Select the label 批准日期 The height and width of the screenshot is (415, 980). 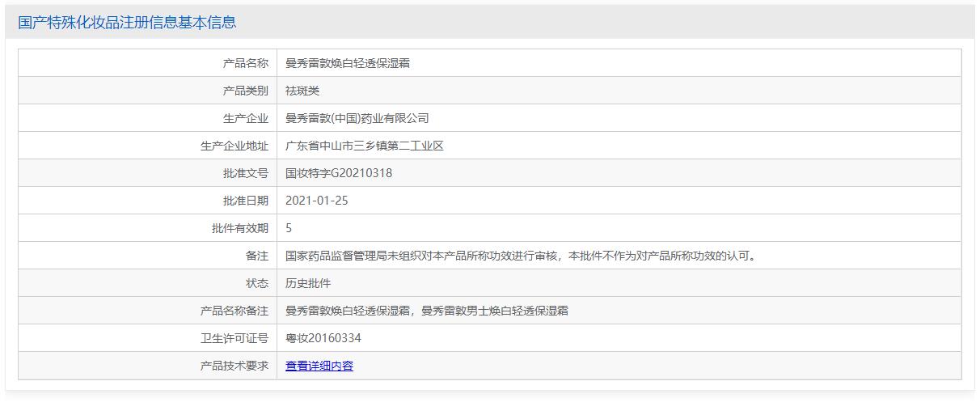point(246,201)
